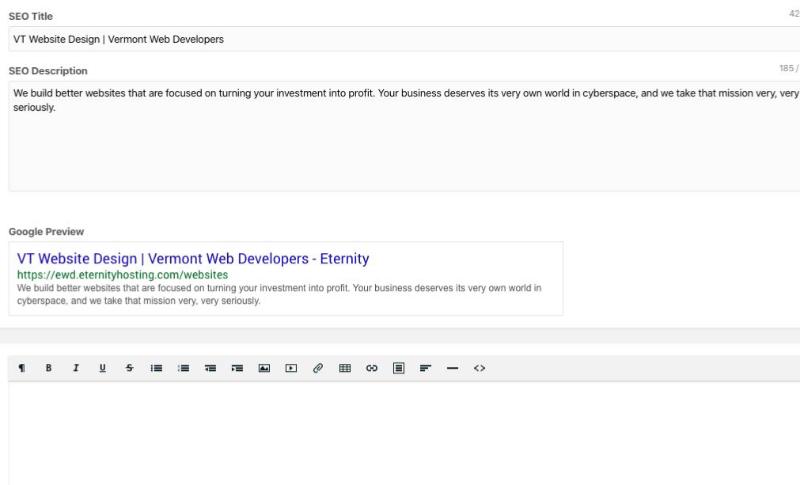
Task: Insert a hyperlink with chain icon
Action: 372,368
